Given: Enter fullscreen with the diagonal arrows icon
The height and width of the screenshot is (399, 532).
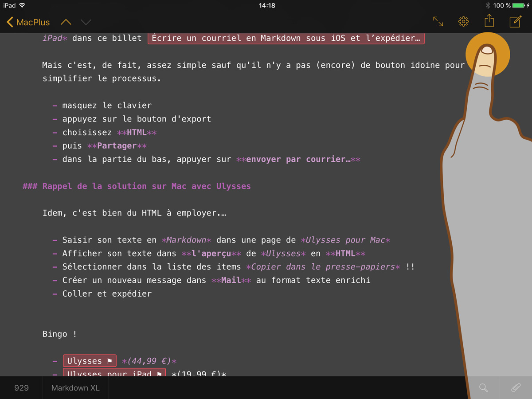Looking at the screenshot, I should (x=438, y=21).
